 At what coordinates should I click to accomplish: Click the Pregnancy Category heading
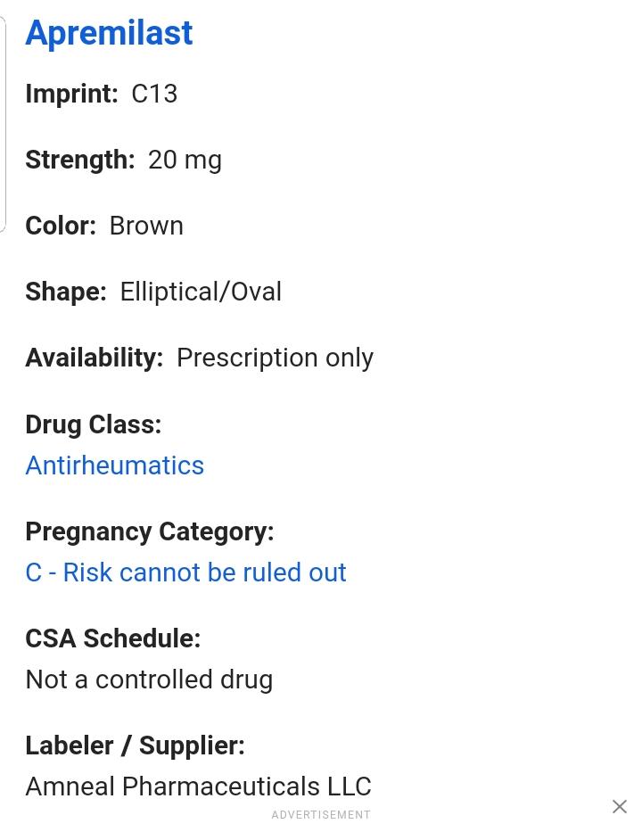149,531
